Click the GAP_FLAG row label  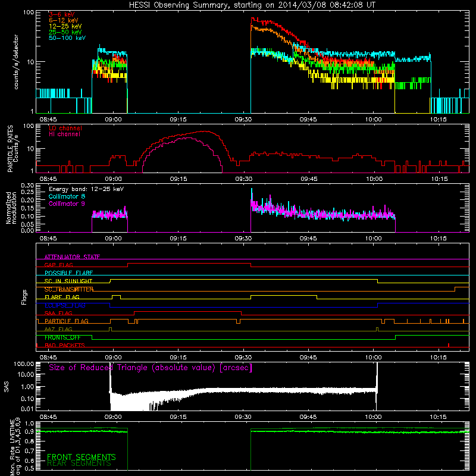tap(58, 265)
